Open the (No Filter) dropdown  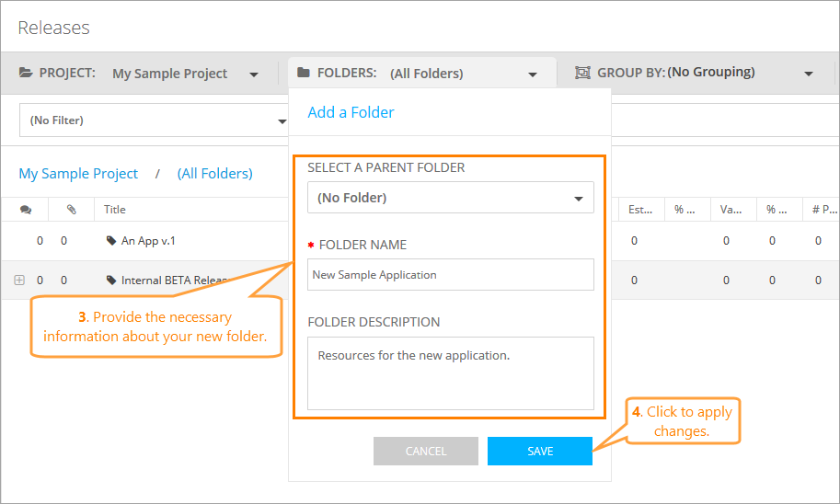tap(282, 120)
